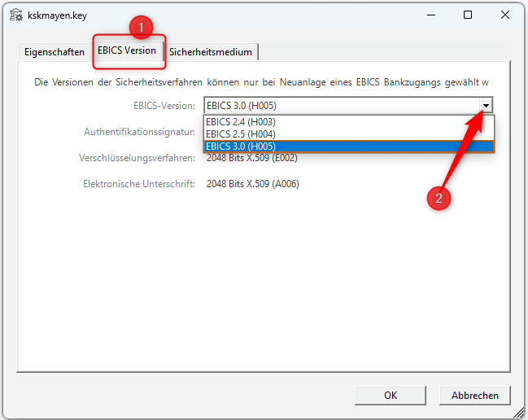Confirm the dialog with the OK button

[x=391, y=395]
